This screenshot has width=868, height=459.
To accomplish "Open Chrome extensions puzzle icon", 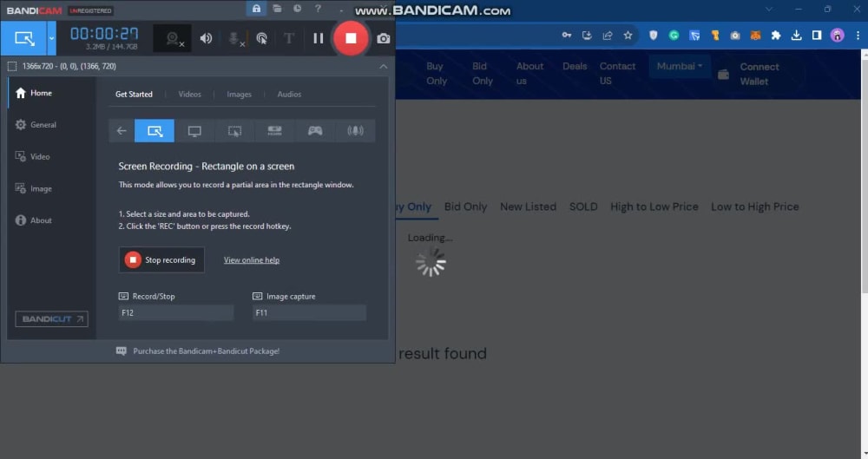I will pyautogui.click(x=775, y=36).
